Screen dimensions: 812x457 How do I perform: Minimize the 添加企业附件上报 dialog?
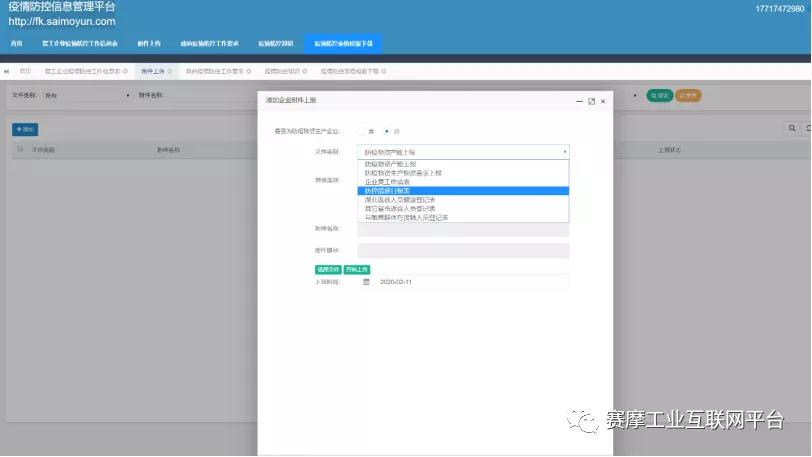579,101
